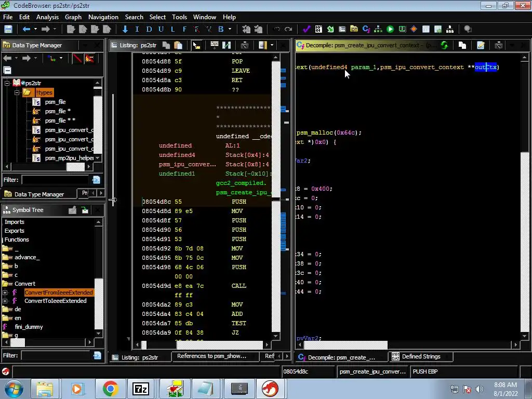Screen dimensions: 532x399
Task: Collapse the !types folder
Action: point(17,92)
